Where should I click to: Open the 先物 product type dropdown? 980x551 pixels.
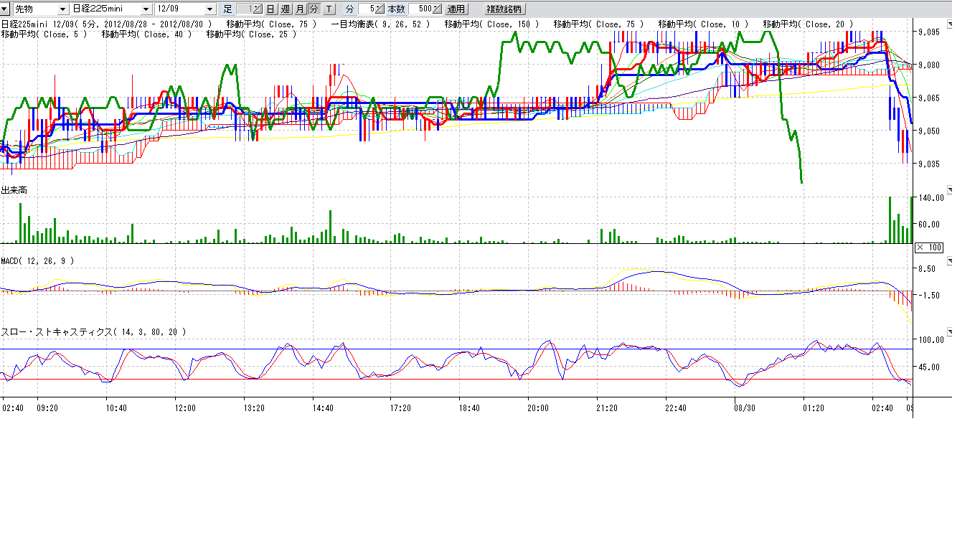[62, 9]
